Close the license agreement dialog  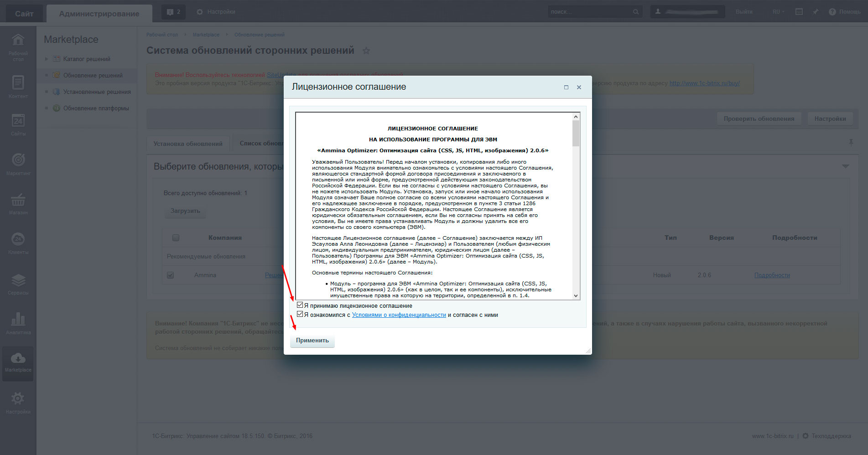579,87
